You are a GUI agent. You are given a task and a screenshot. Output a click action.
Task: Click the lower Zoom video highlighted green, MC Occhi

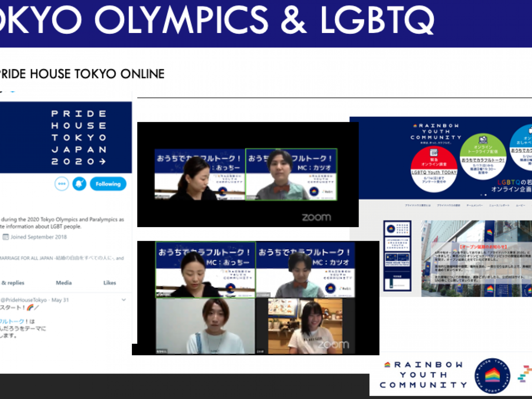point(206,270)
